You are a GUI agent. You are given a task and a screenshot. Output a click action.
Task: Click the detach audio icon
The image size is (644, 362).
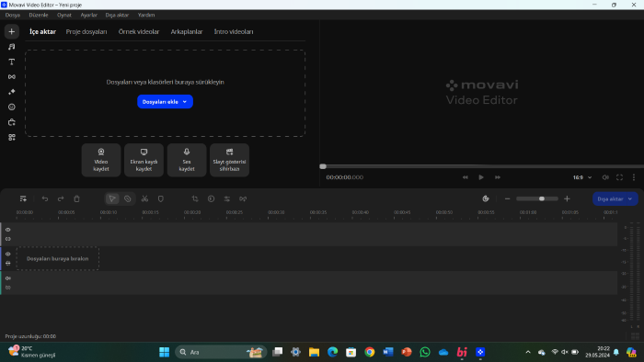(243, 198)
